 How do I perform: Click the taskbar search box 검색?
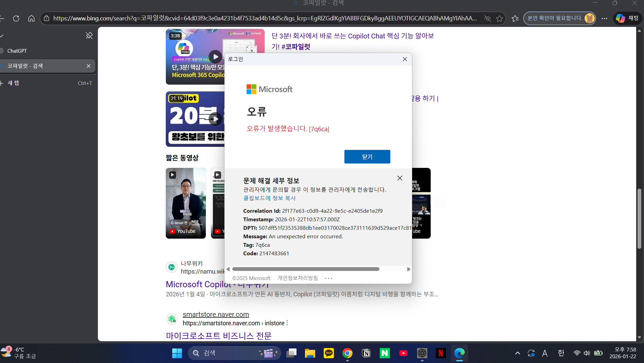pos(234,353)
